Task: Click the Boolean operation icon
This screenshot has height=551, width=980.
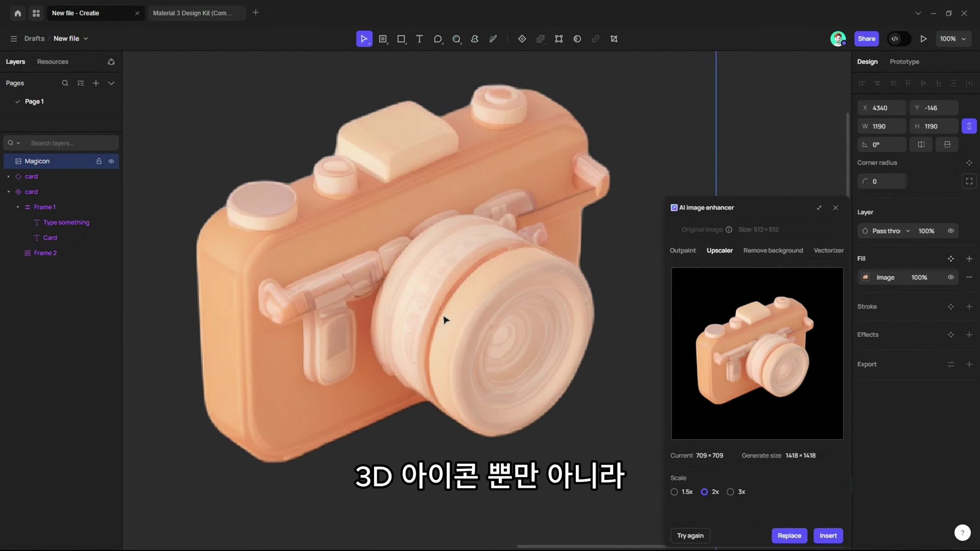Action: (541, 39)
